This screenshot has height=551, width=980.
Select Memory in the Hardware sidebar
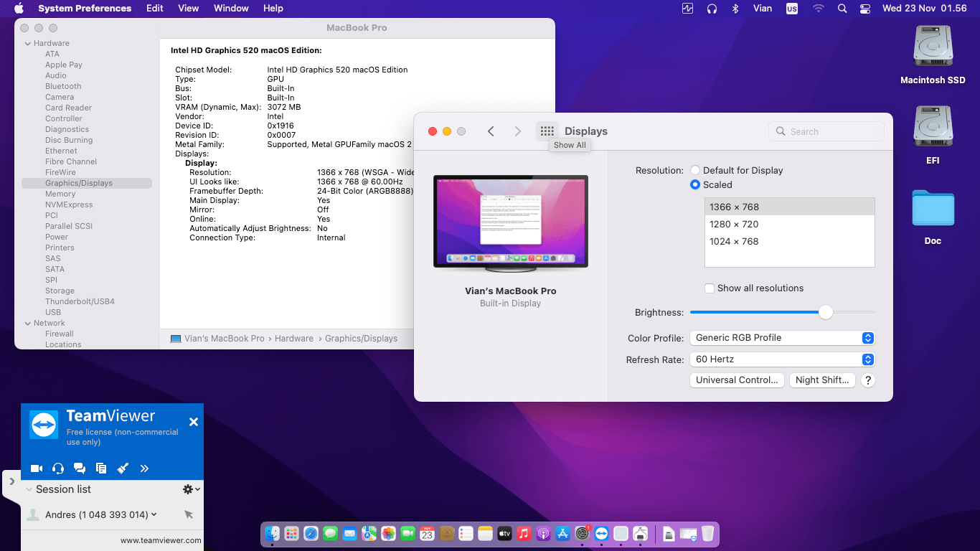coord(60,194)
